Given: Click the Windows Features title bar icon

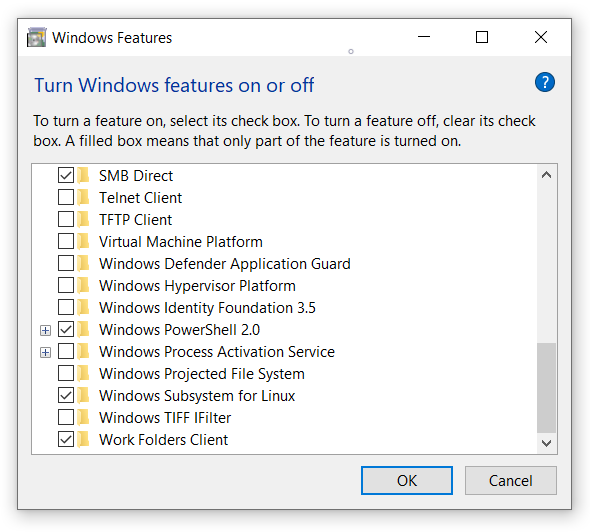Looking at the screenshot, I should pos(36,37).
